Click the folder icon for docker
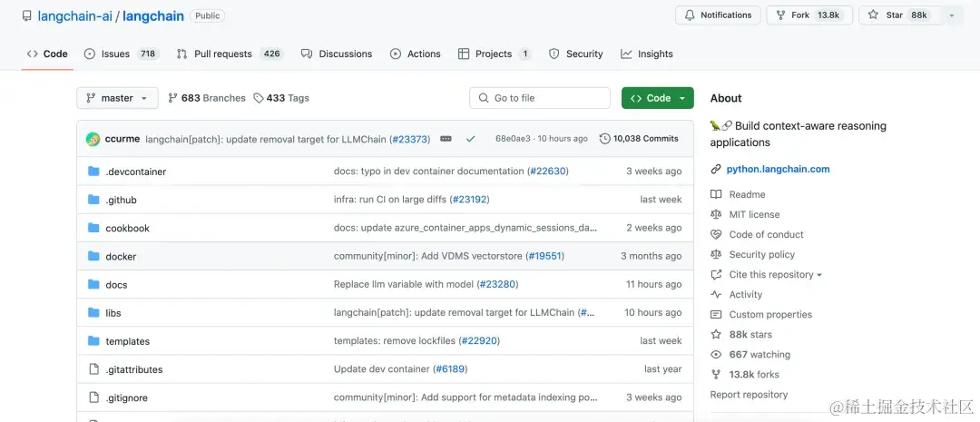 [x=93, y=256]
